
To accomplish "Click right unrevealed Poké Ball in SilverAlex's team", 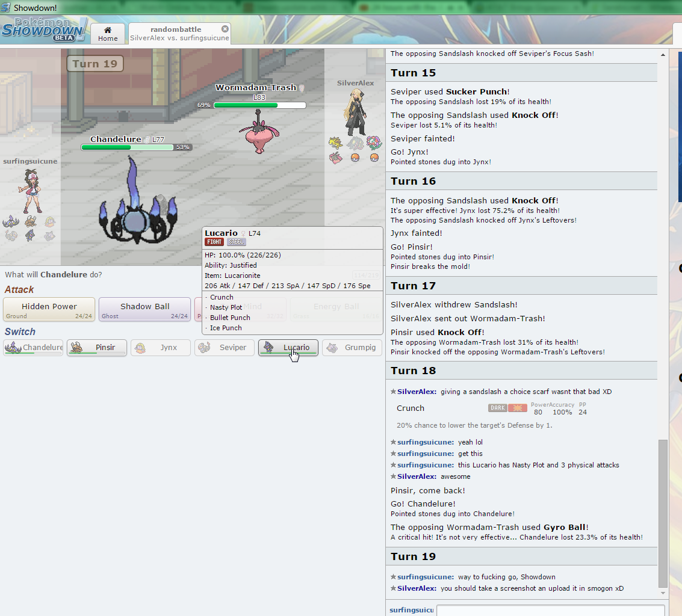I will tap(374, 158).
